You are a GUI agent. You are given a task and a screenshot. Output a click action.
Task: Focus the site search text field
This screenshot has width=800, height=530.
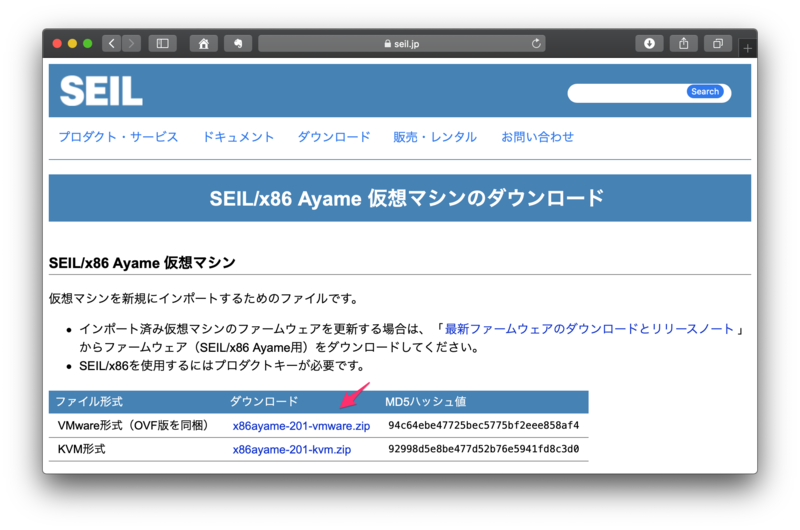628,93
